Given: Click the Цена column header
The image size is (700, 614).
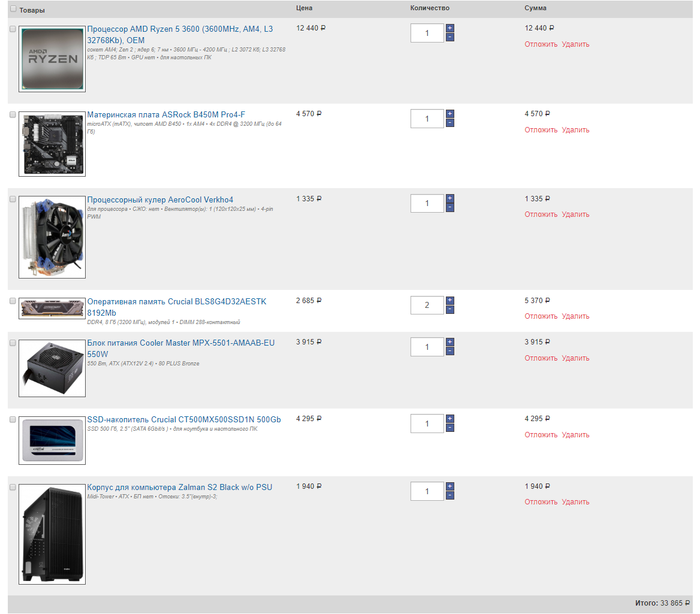Looking at the screenshot, I should click(x=304, y=8).
